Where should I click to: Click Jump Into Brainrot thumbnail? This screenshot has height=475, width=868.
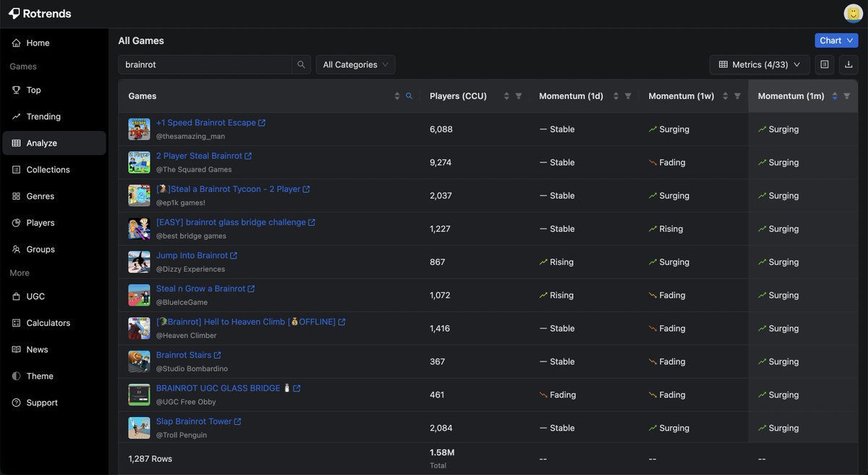tap(140, 262)
